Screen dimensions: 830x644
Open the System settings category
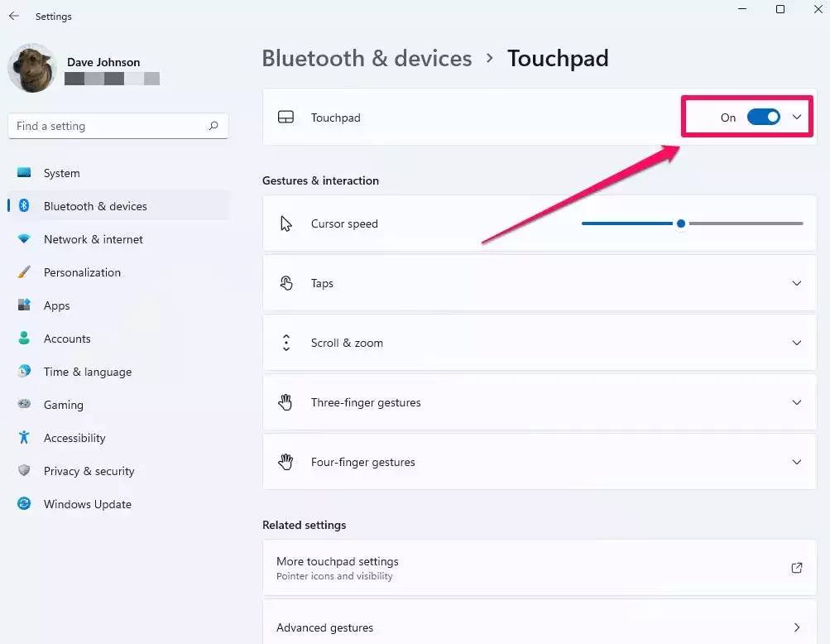click(62, 173)
